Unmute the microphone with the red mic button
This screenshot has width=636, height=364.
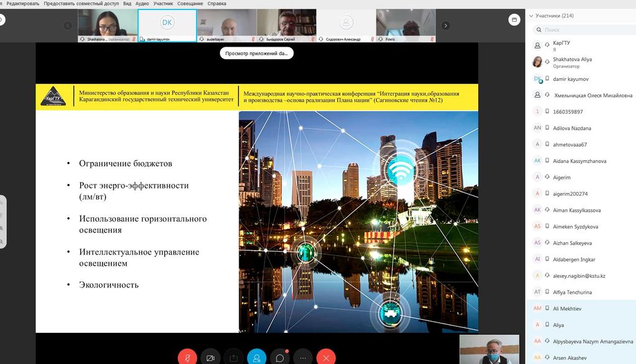[188, 358]
